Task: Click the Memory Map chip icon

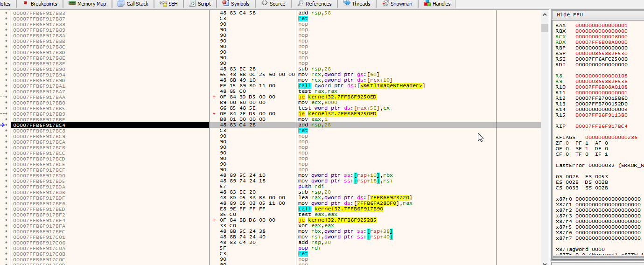Action: [72, 3]
